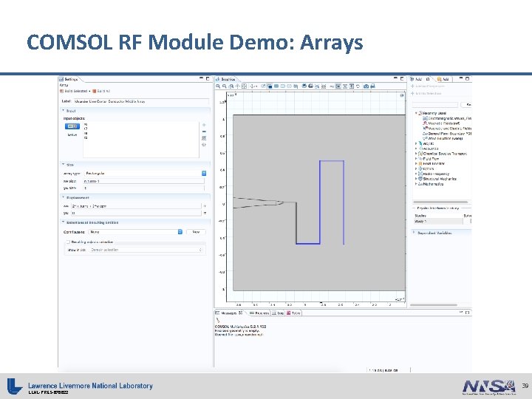
Task: Click the small icon at graphics top-right corner
Action: pyautogui.click(x=402, y=95)
